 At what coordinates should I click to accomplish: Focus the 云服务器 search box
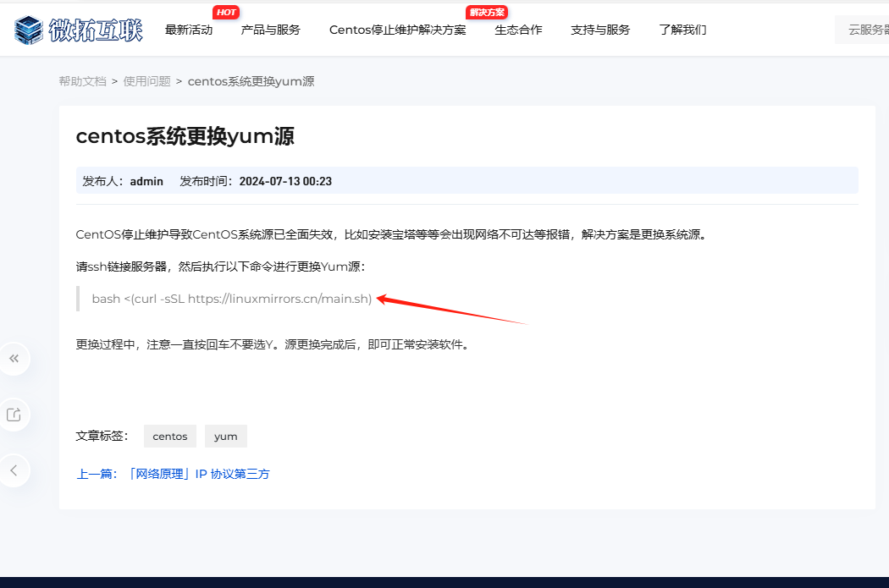coord(864,30)
